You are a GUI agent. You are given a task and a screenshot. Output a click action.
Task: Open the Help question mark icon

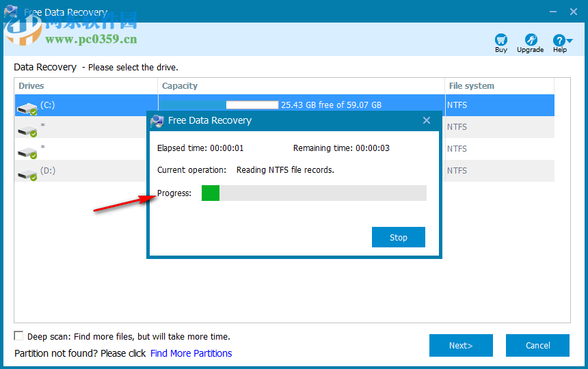[559, 40]
